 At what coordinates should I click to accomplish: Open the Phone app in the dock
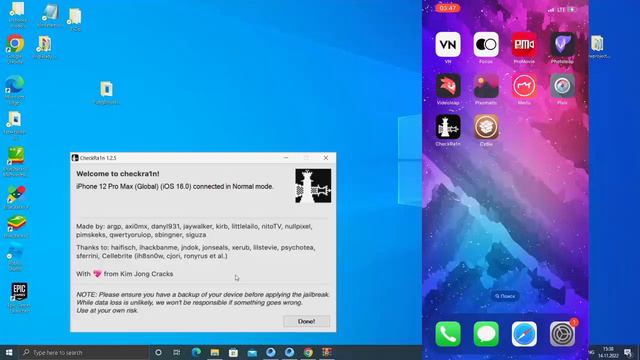point(448,334)
